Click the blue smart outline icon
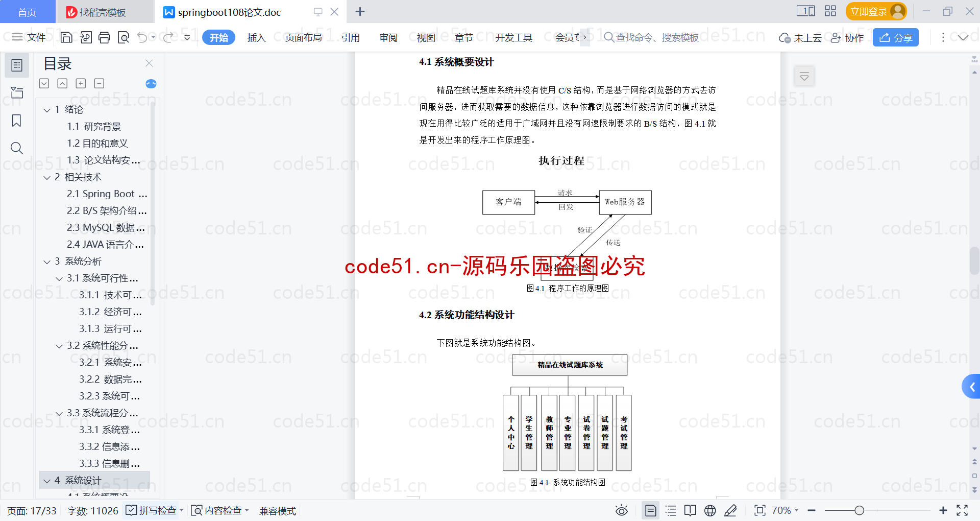The image size is (980, 521). (151, 84)
